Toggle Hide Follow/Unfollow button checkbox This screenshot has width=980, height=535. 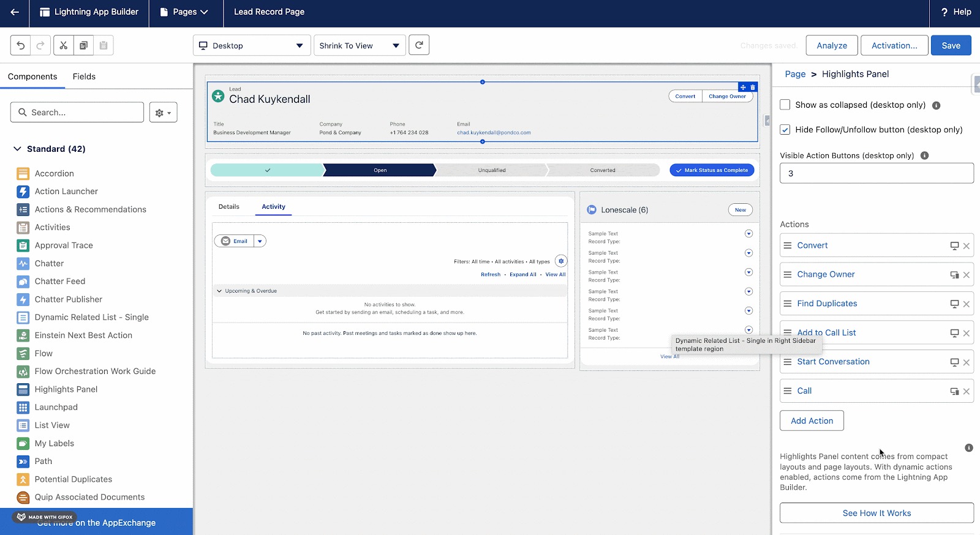point(785,130)
